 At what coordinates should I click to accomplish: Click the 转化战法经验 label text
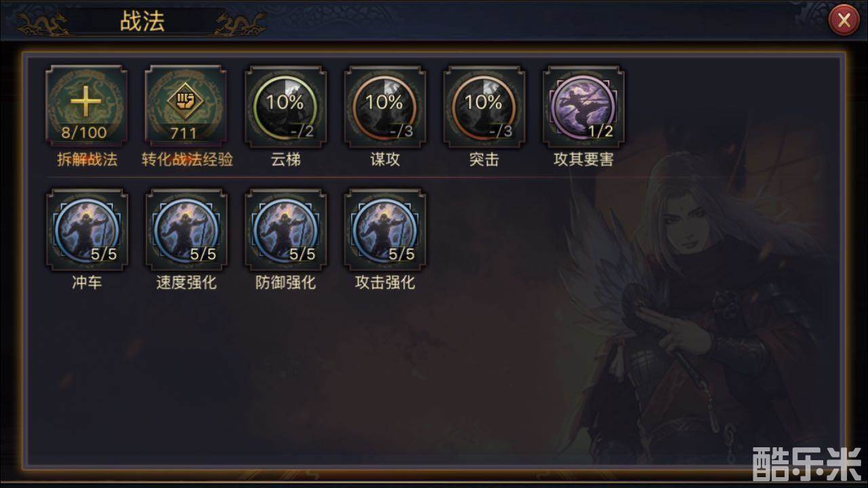pyautogui.click(x=187, y=160)
